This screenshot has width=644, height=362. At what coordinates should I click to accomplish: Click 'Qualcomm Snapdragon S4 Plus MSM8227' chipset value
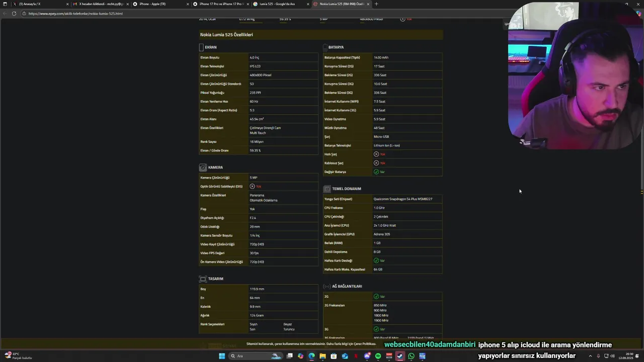click(x=403, y=199)
